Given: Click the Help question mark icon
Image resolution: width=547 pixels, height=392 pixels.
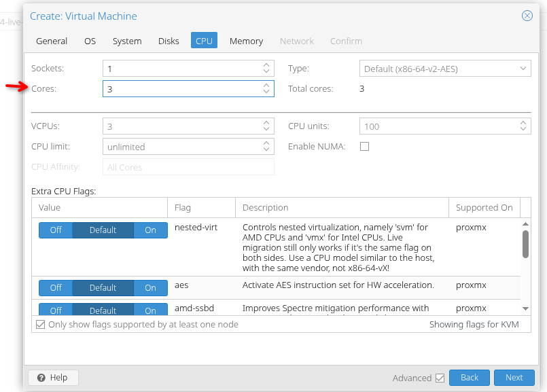Looking at the screenshot, I should (x=41, y=378).
